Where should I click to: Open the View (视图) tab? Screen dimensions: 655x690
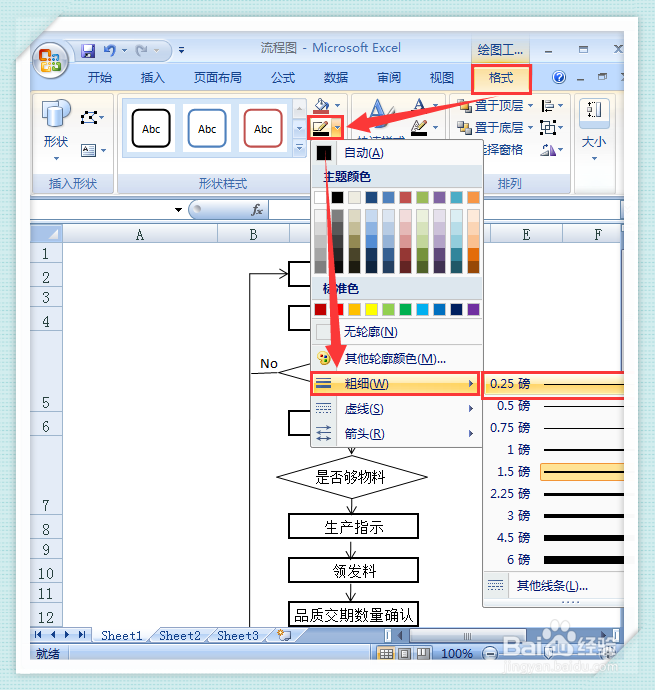coord(442,78)
